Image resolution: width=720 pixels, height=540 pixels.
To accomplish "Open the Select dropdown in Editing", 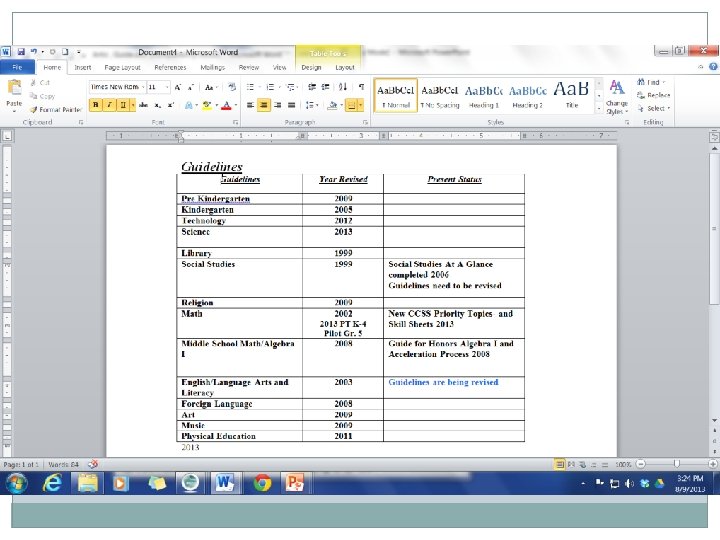I will (x=654, y=108).
